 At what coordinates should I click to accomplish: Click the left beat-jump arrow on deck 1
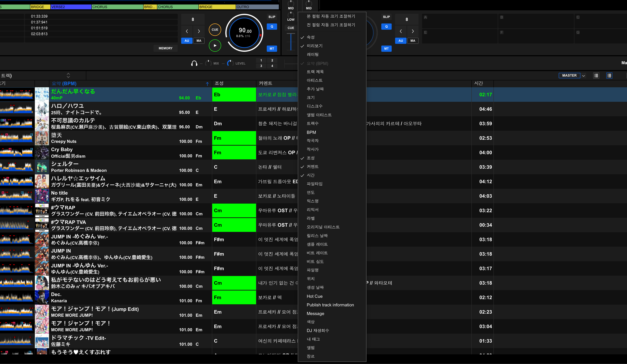(x=187, y=31)
